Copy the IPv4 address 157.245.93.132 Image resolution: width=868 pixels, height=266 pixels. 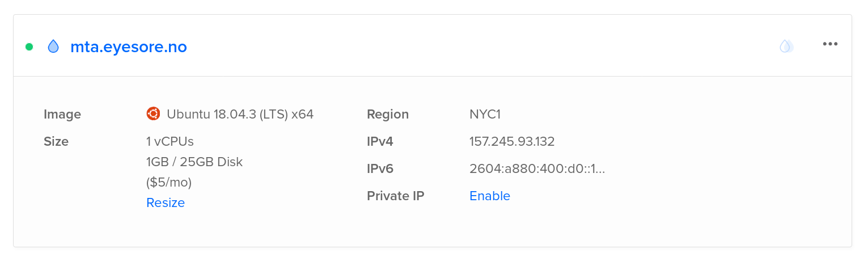pos(512,142)
